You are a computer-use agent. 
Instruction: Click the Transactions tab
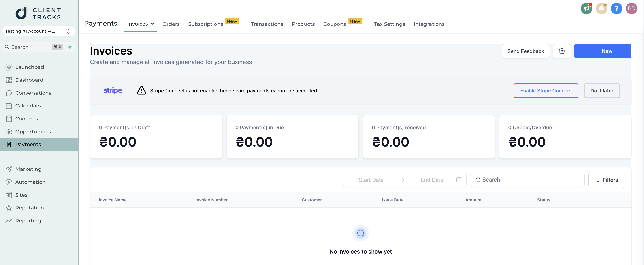(267, 24)
